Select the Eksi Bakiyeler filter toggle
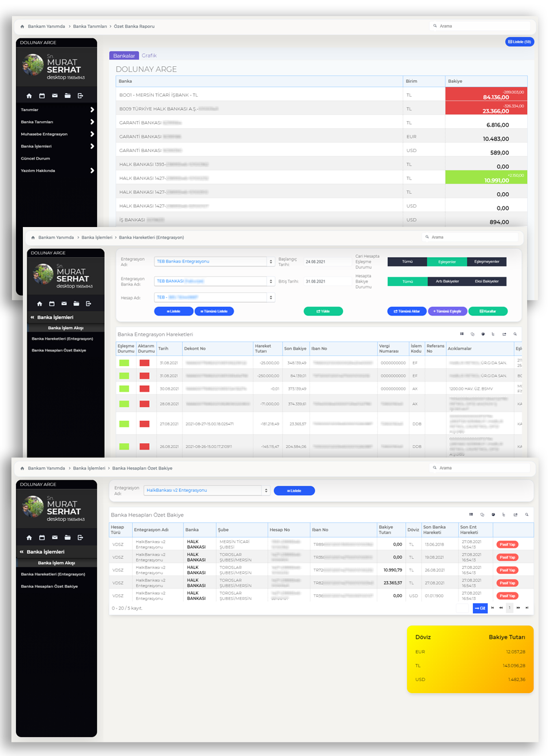Image resolution: width=550 pixels, height=756 pixels. pyautogui.click(x=487, y=281)
